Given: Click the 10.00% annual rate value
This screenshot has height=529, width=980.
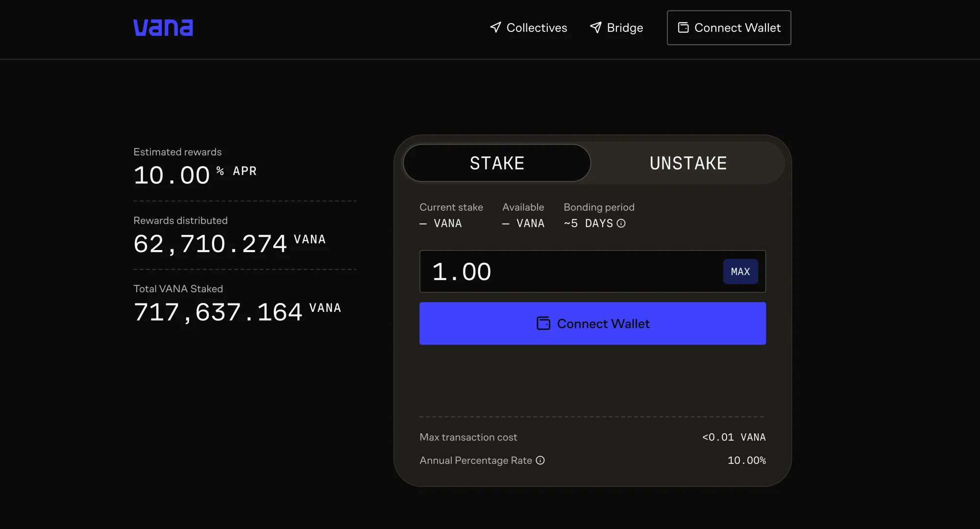Looking at the screenshot, I should point(746,460).
